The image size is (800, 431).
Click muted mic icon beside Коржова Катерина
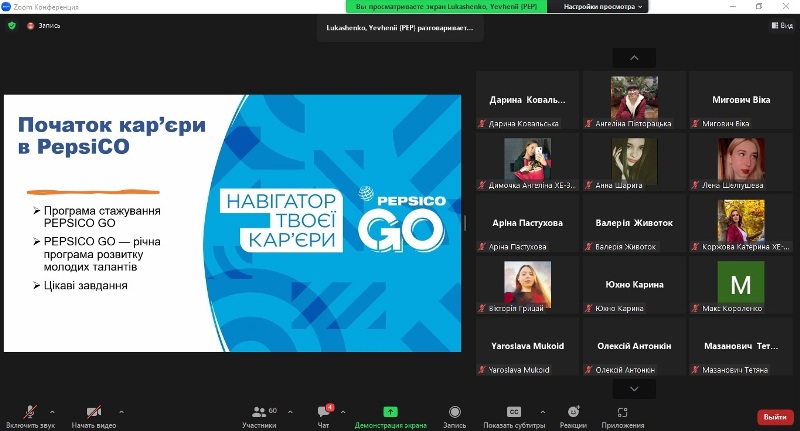point(695,247)
